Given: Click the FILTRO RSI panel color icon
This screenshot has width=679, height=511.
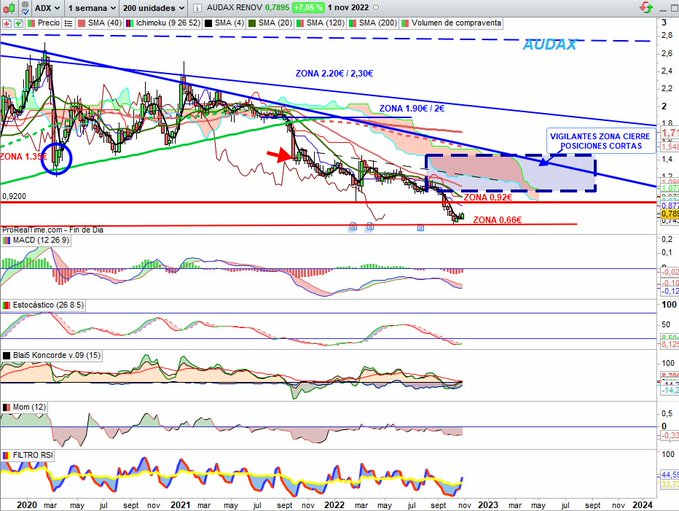Looking at the screenshot, I should [x=6, y=455].
